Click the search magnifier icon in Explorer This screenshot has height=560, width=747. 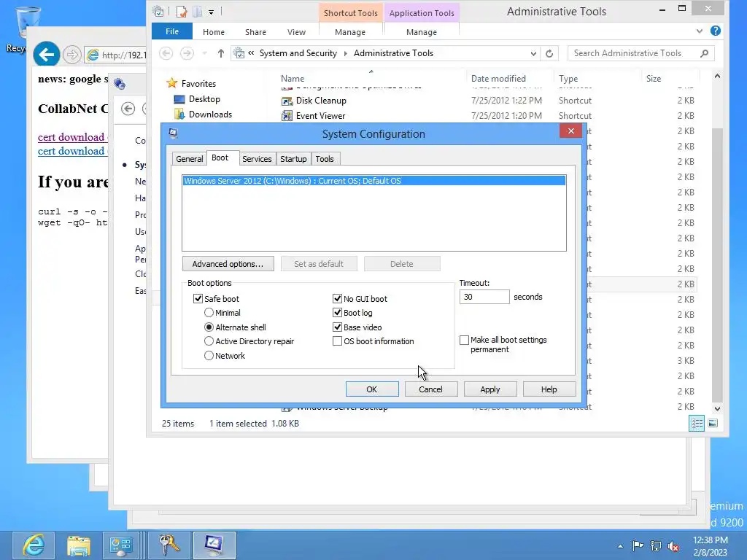(x=705, y=53)
